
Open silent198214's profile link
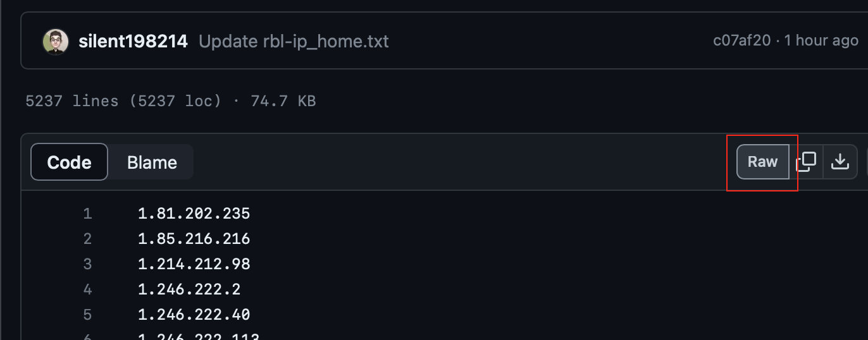click(x=133, y=42)
